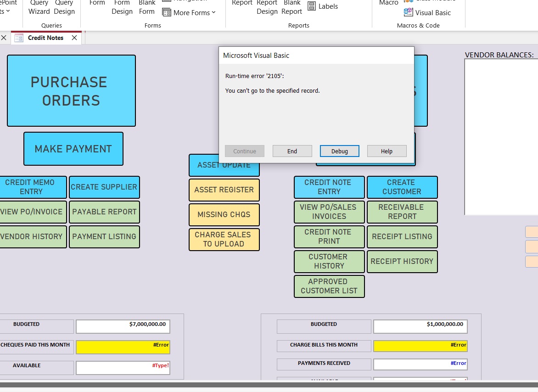The height and width of the screenshot is (392, 538).
Task: Click CHARGE SALES TO UPLOAD
Action: click(224, 240)
